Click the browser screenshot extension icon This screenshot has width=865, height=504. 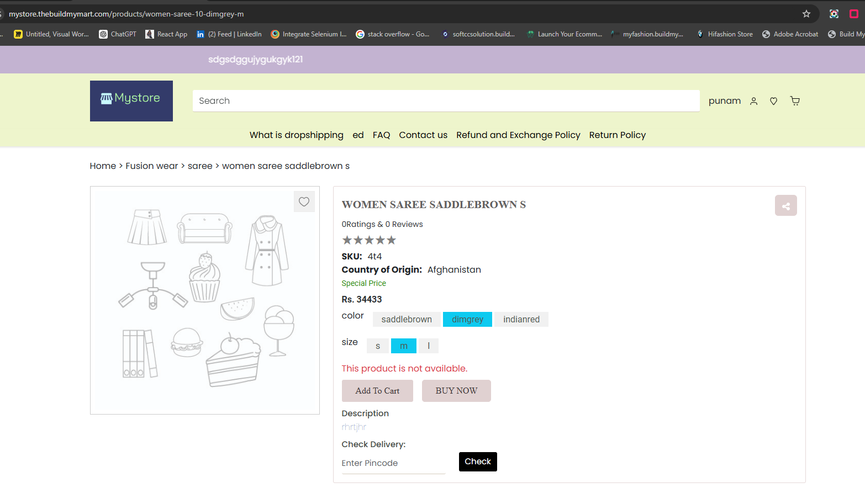click(x=834, y=14)
